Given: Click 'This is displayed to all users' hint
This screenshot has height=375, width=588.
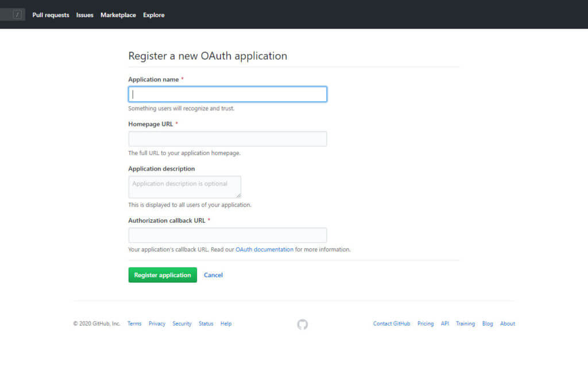Looking at the screenshot, I should pyautogui.click(x=189, y=205).
